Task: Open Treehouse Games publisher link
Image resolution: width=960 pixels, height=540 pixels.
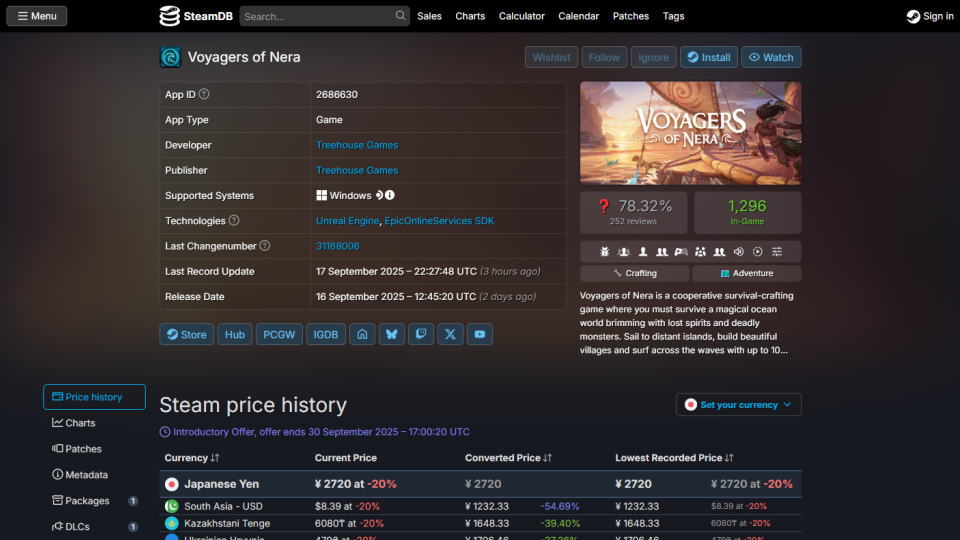Action: click(357, 170)
